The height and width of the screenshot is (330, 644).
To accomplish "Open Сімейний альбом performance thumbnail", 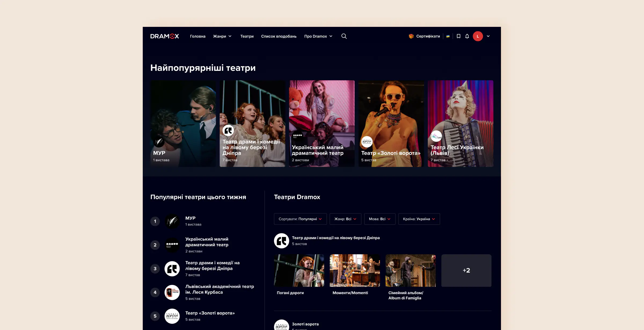I will 411,270.
